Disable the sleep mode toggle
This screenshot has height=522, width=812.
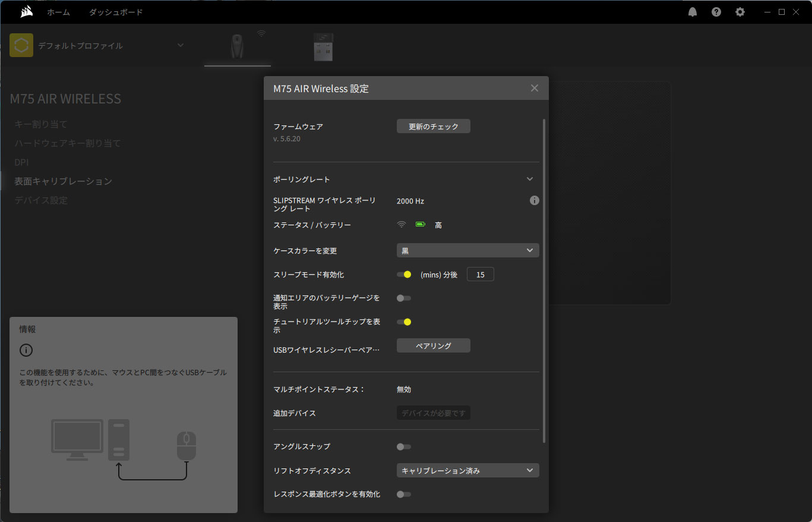pyautogui.click(x=404, y=275)
